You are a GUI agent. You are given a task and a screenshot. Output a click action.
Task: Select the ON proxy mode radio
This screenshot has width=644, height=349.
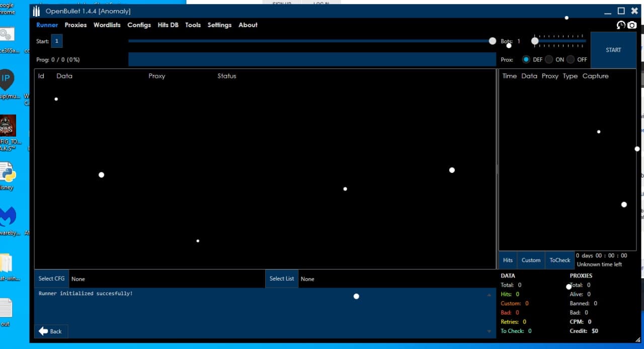pyautogui.click(x=549, y=59)
